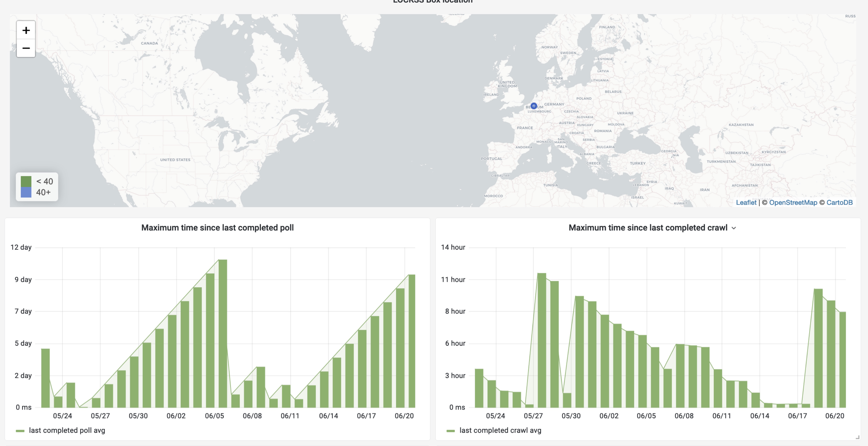Open the map legend box

coord(37,187)
